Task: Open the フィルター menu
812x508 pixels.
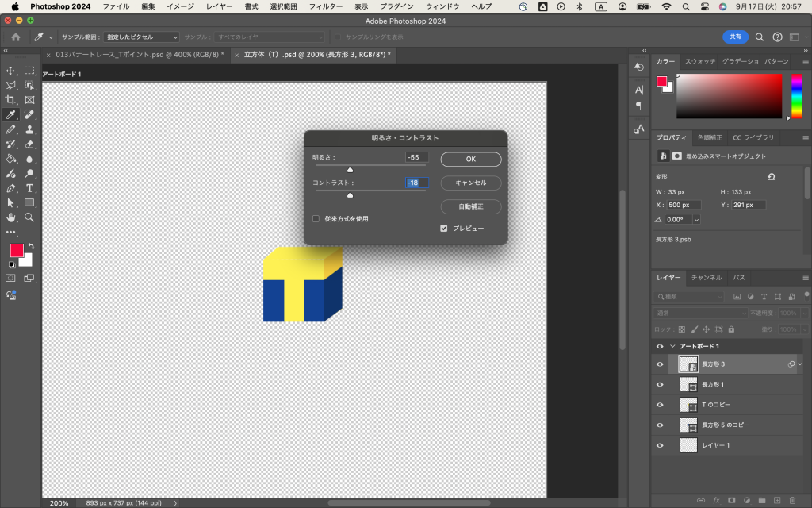Action: [325, 6]
